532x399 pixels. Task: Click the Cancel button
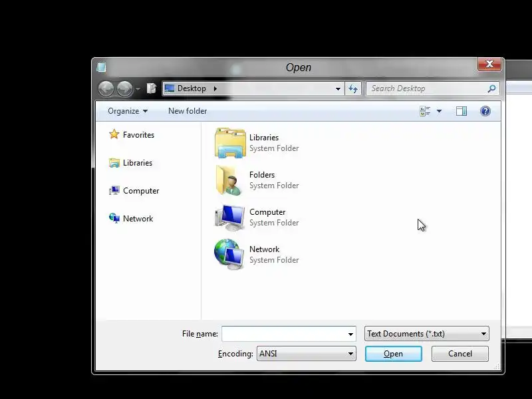coord(460,354)
